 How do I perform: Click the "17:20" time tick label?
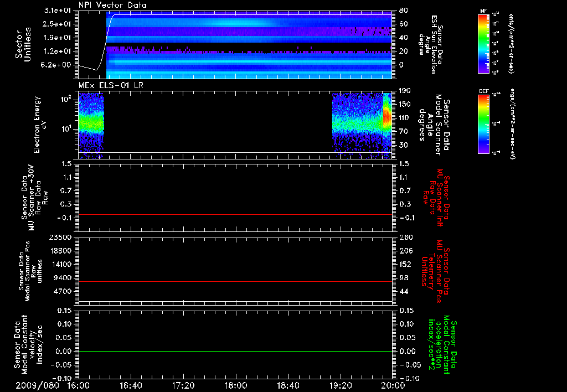[183, 385]
